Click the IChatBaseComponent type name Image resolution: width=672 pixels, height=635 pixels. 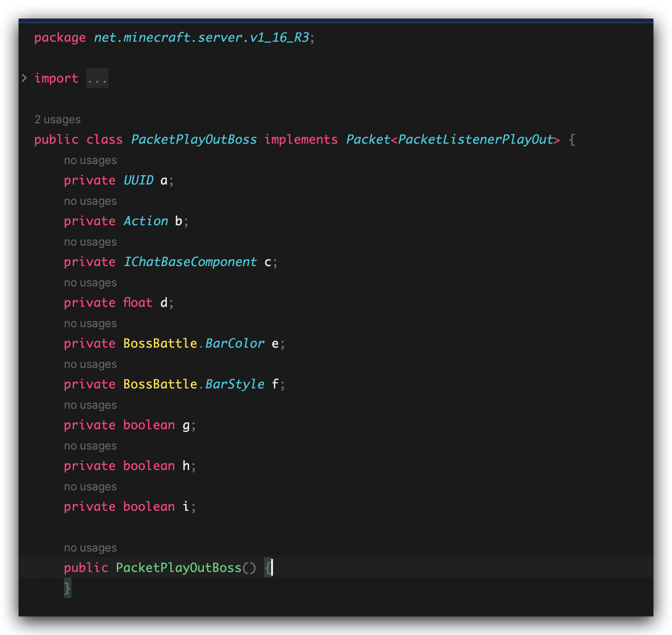190,262
